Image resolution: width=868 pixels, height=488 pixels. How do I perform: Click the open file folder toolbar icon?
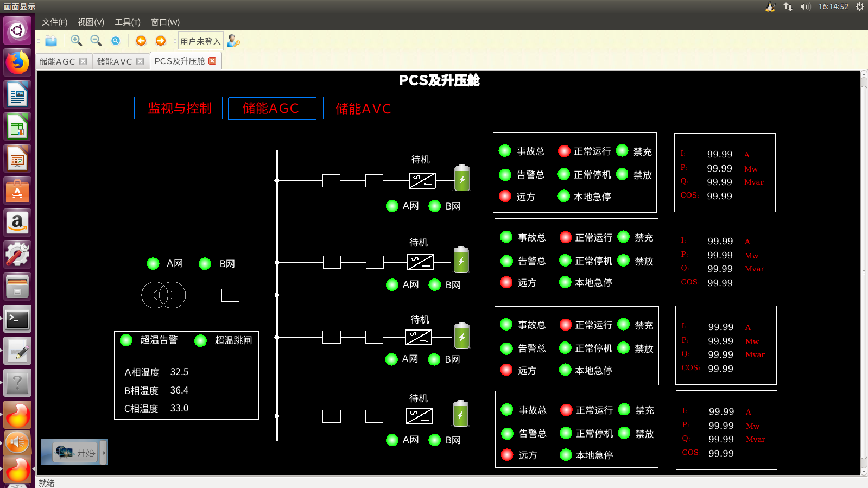tap(51, 41)
